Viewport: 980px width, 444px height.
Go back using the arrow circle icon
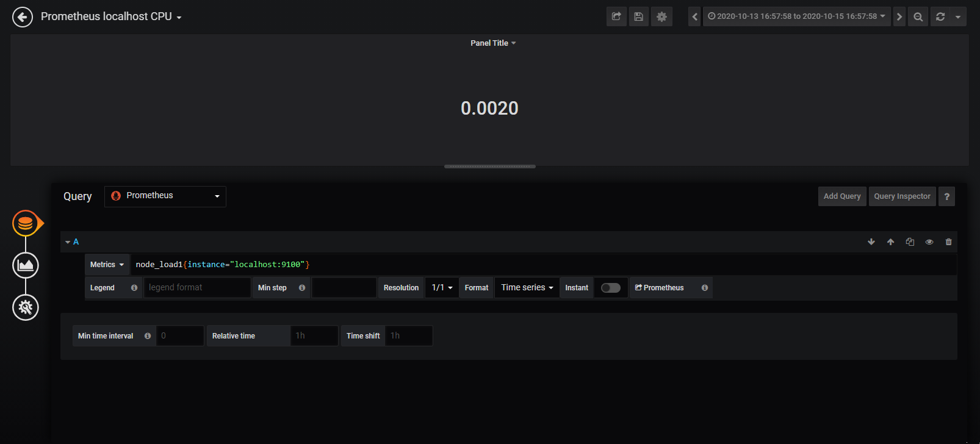pyautogui.click(x=23, y=17)
